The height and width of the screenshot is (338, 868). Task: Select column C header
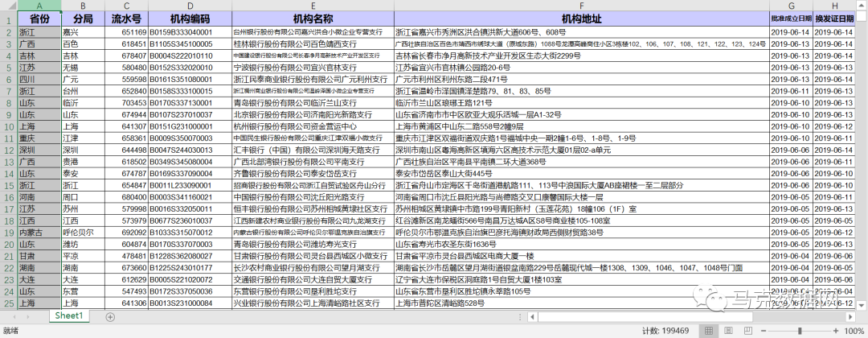[x=126, y=6]
